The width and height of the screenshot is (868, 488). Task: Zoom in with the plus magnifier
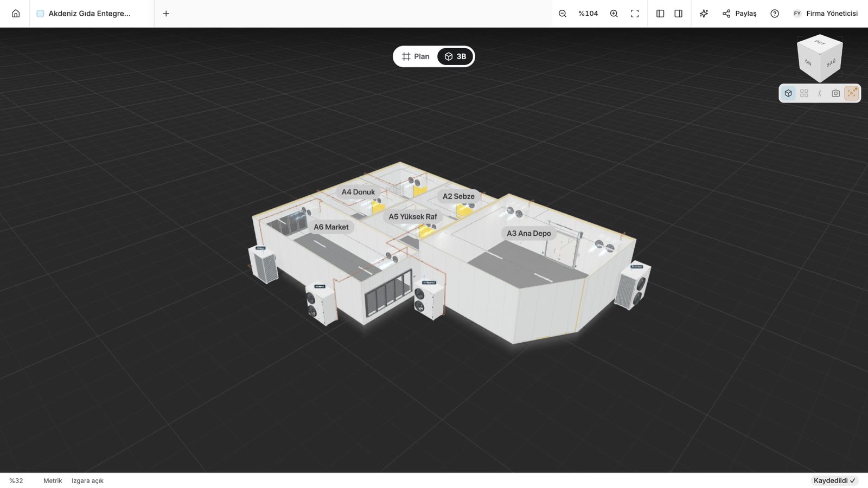(614, 14)
